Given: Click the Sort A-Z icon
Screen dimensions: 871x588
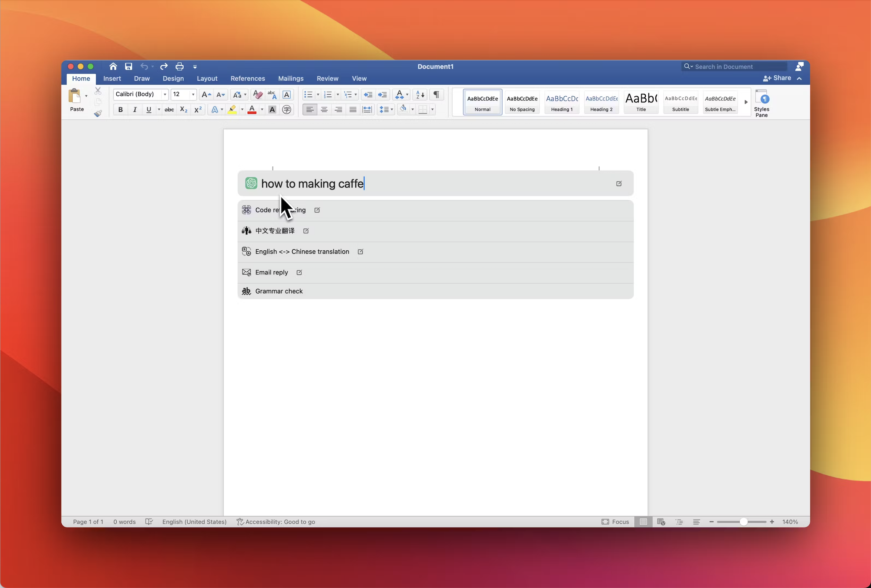Looking at the screenshot, I should [420, 95].
